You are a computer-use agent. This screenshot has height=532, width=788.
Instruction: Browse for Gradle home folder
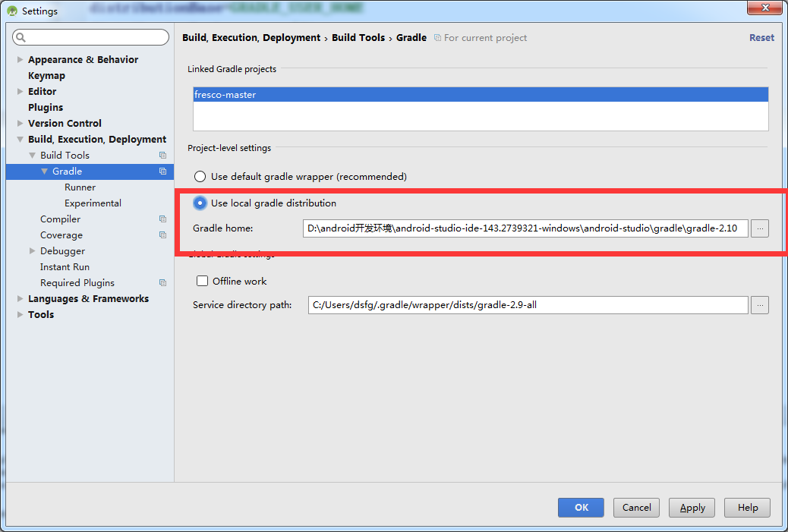(x=760, y=228)
